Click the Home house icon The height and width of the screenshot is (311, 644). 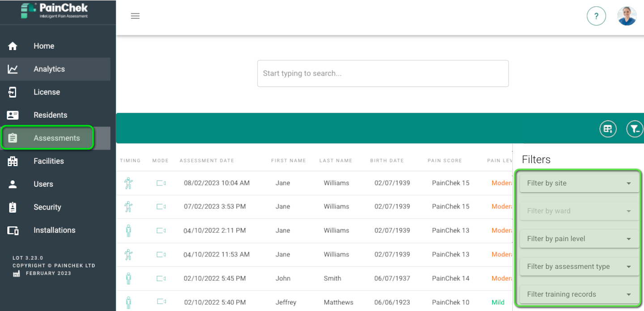coord(13,46)
